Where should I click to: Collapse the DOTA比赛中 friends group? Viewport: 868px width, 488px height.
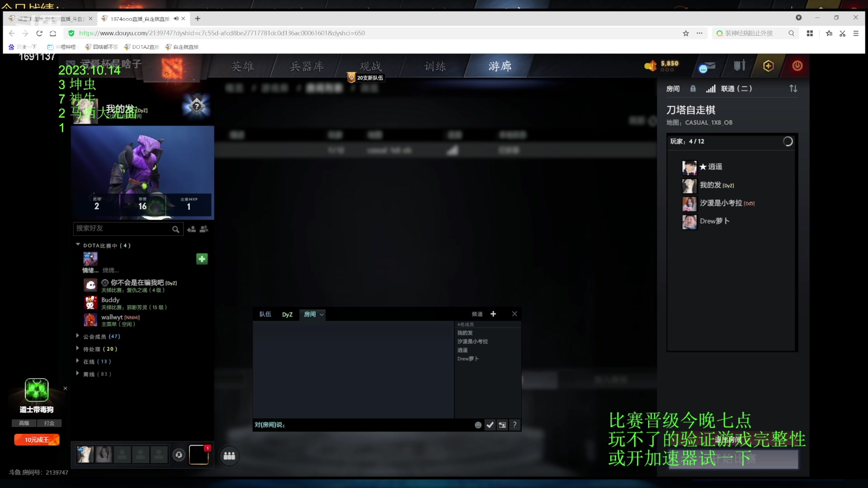(x=78, y=244)
